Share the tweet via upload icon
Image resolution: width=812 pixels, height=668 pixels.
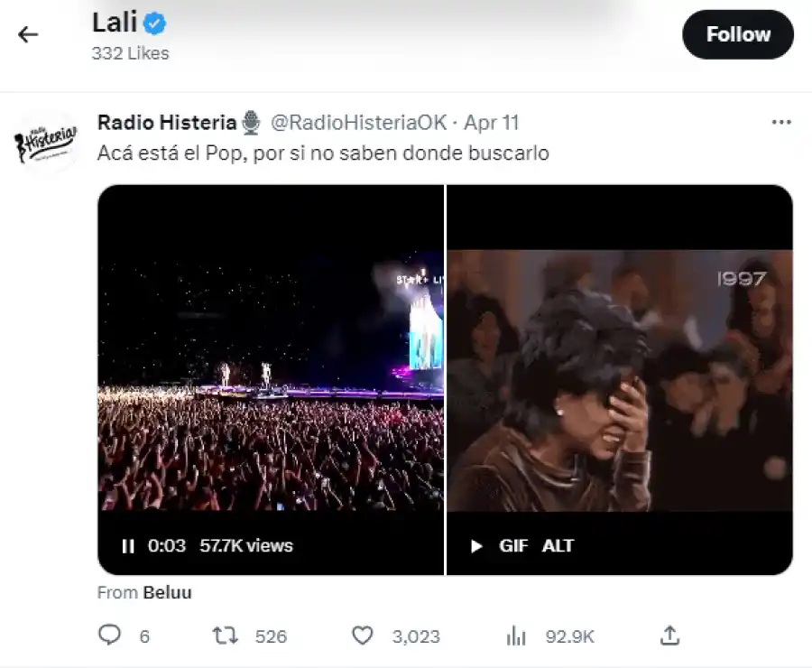669,636
